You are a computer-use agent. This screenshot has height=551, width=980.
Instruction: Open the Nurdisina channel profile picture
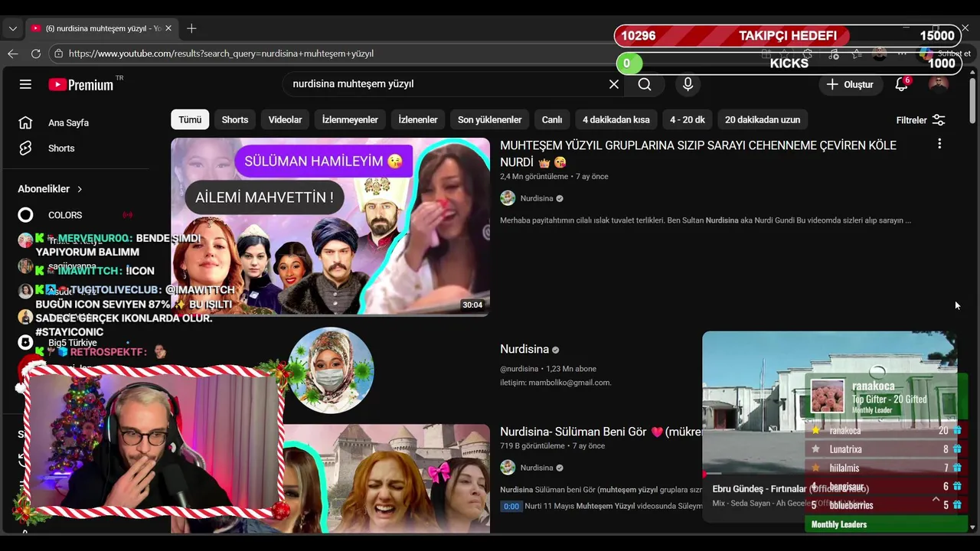(331, 370)
